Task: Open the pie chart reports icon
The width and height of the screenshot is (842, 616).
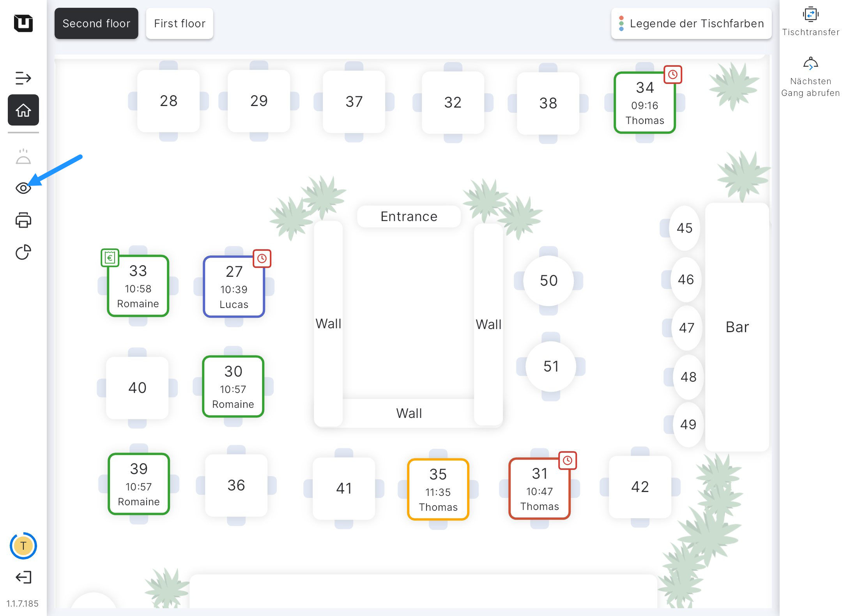Action: pyautogui.click(x=23, y=252)
